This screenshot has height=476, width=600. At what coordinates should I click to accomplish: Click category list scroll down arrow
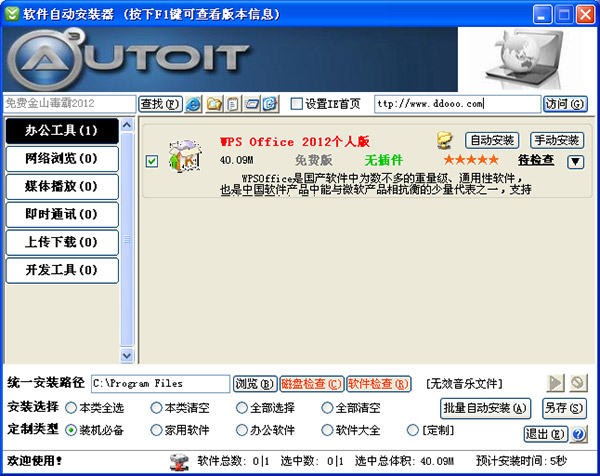coord(127,355)
